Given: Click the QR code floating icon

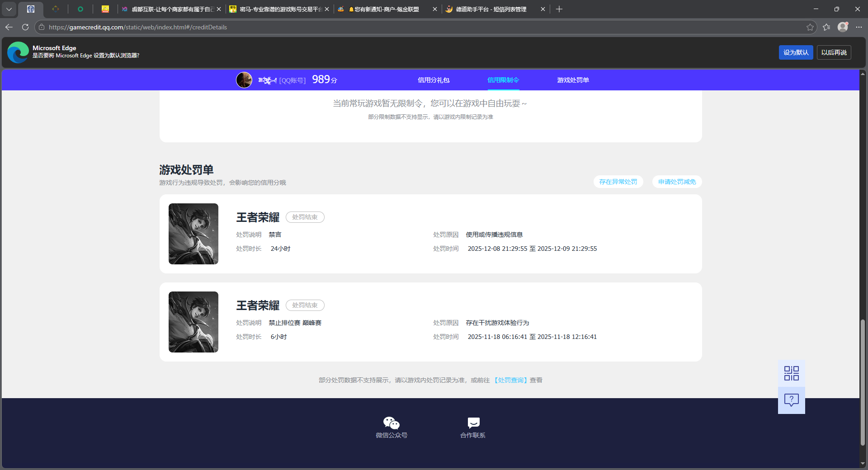Looking at the screenshot, I should tap(791, 373).
